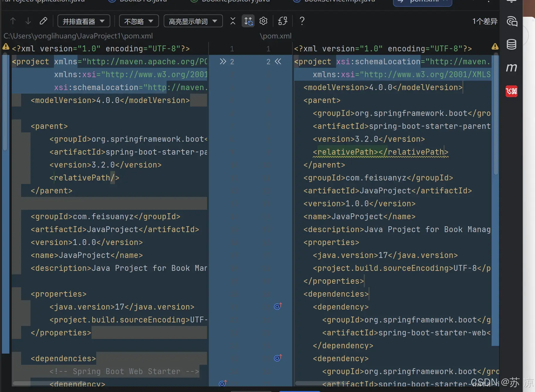The width and height of the screenshot is (535, 392).
Task: Click <modelVersion> line in left pane
Action: (x=110, y=100)
